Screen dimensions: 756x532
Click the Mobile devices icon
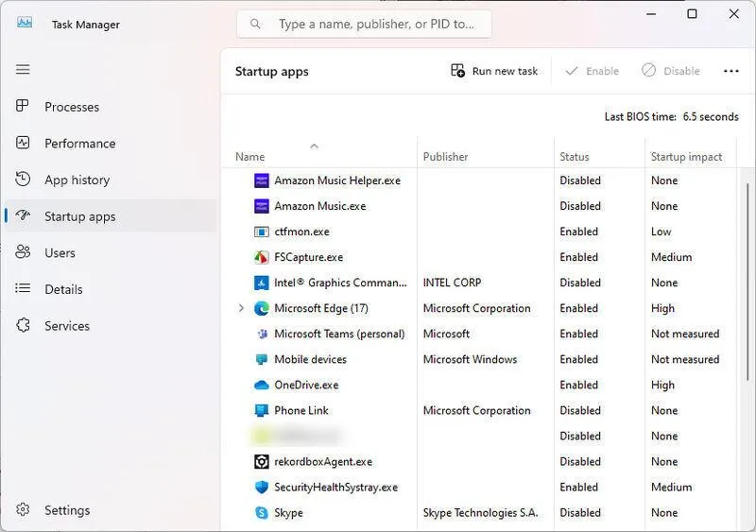[262, 359]
